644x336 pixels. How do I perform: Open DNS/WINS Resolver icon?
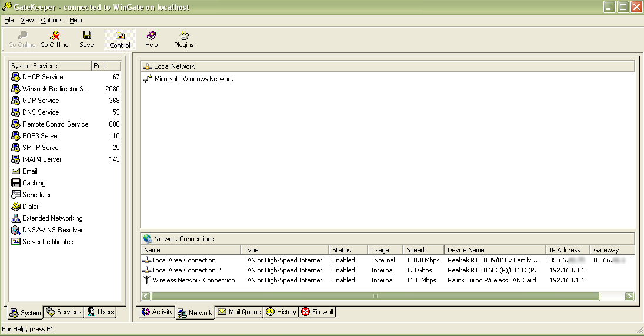click(16, 230)
